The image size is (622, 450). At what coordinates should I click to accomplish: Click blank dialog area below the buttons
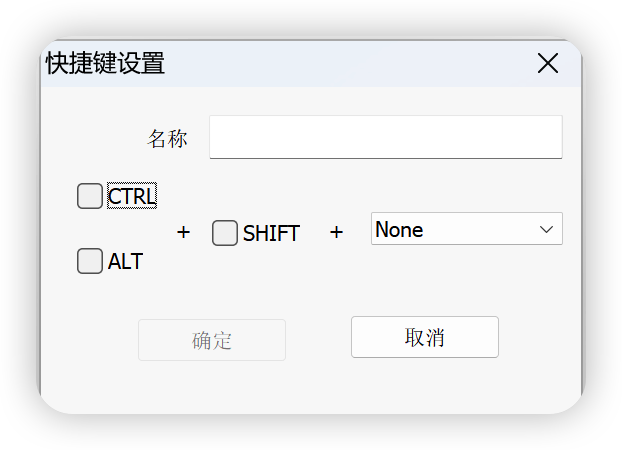click(x=311, y=387)
